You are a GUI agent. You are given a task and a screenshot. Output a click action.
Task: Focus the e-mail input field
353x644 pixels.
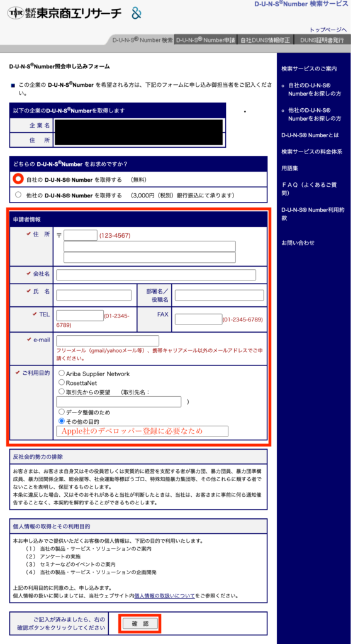point(108,341)
